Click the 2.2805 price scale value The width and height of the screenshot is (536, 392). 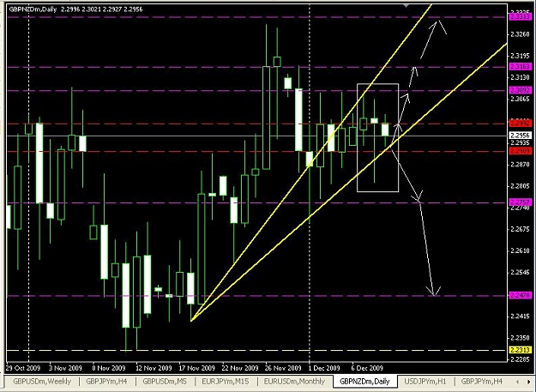520,186
